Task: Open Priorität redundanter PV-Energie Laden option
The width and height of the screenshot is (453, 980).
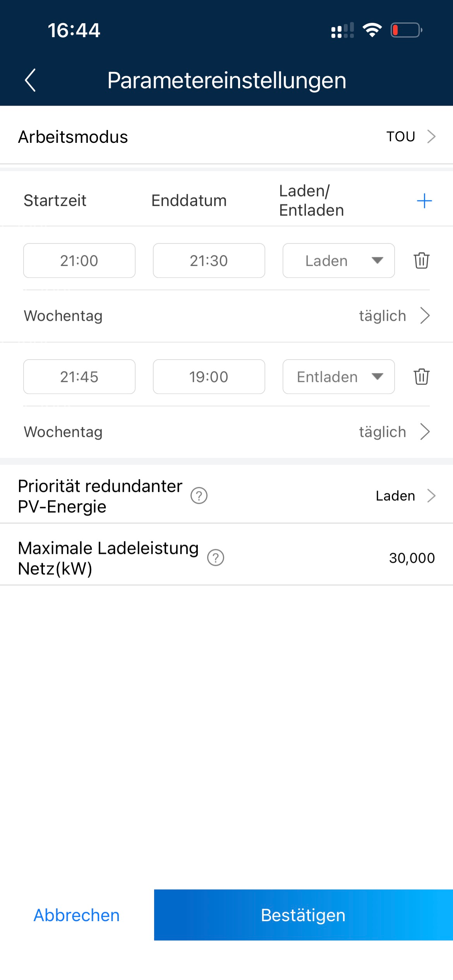Action: (226, 495)
